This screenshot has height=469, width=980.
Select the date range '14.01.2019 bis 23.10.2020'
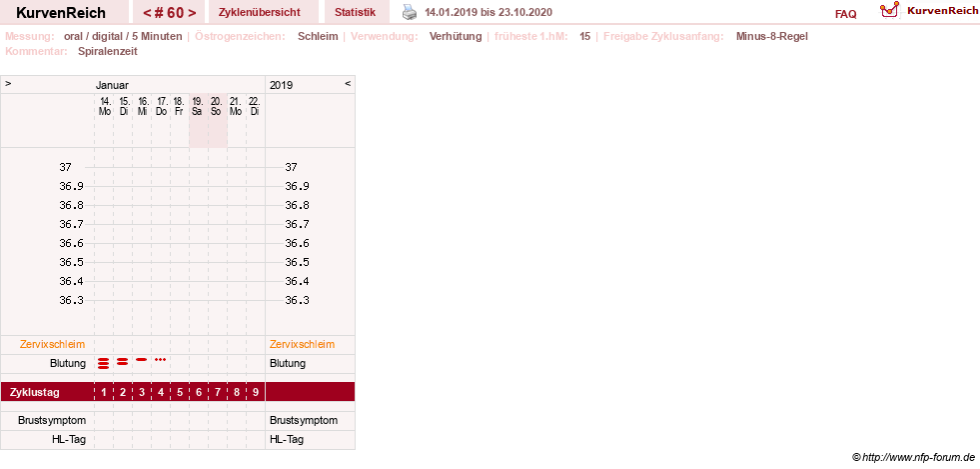tap(489, 13)
